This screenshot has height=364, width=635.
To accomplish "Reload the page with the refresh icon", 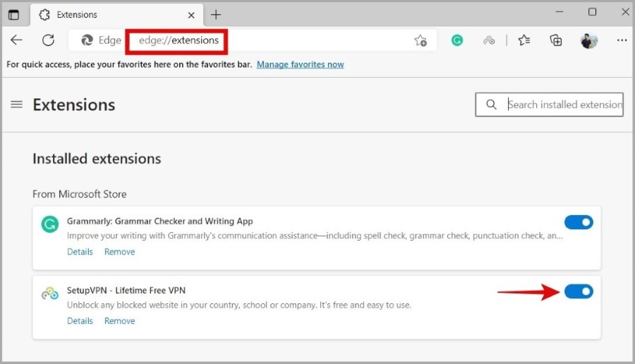I will (48, 40).
